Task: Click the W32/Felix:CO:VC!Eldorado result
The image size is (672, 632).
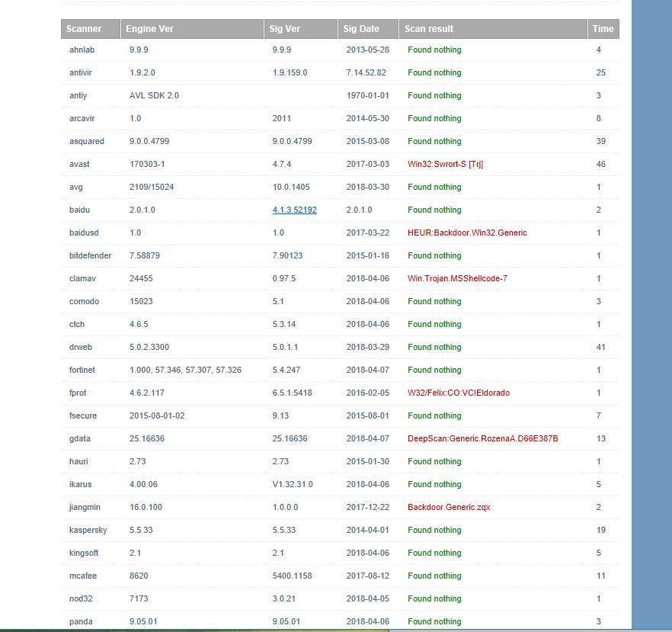Action: (x=459, y=393)
